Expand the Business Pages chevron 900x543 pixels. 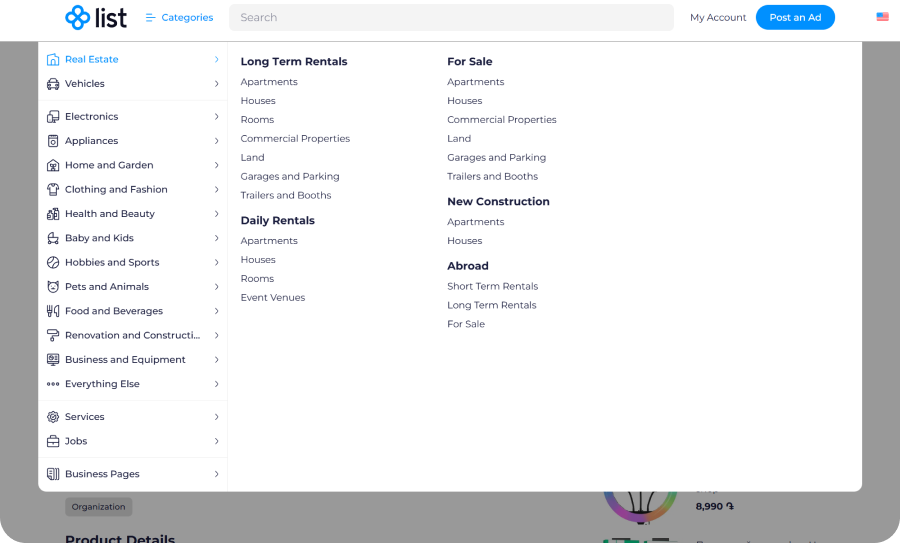coord(216,474)
